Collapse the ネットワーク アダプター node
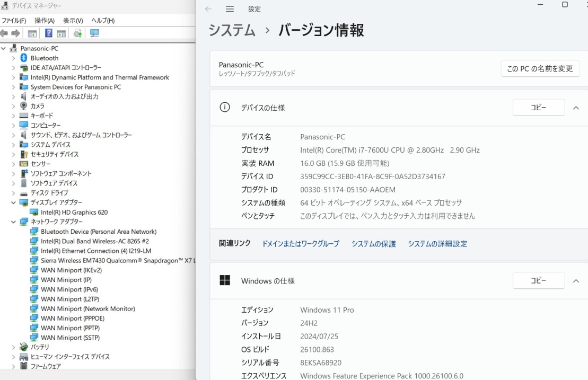The height and width of the screenshot is (380, 588). (13, 222)
